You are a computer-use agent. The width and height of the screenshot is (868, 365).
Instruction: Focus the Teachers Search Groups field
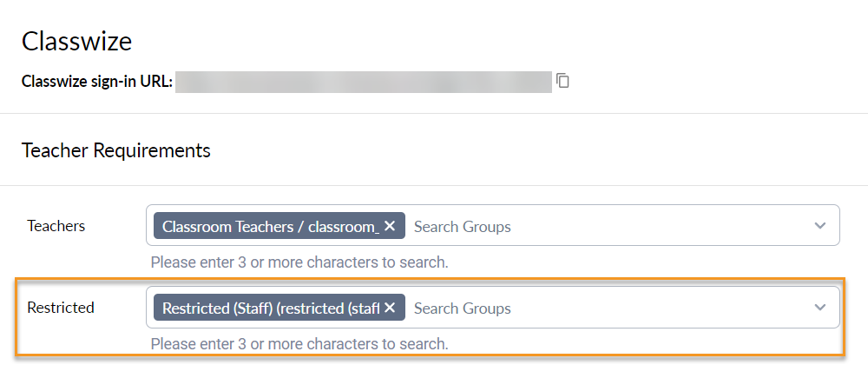click(x=609, y=227)
